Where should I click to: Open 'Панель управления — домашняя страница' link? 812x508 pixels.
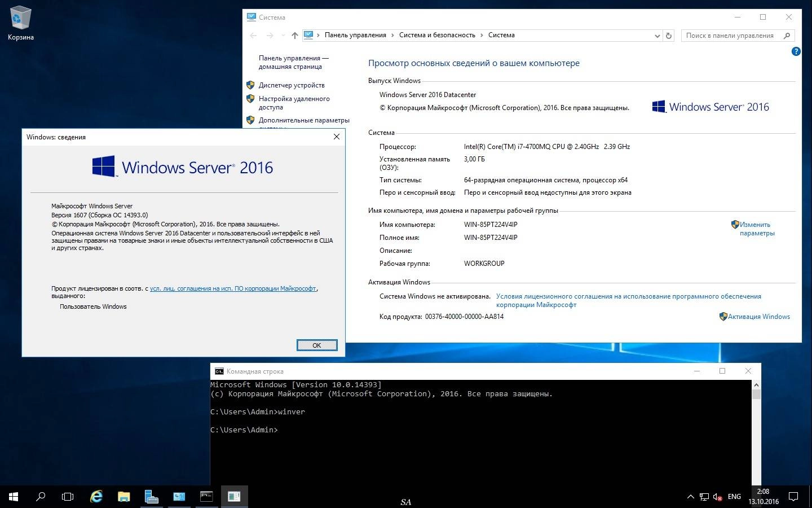click(x=293, y=62)
